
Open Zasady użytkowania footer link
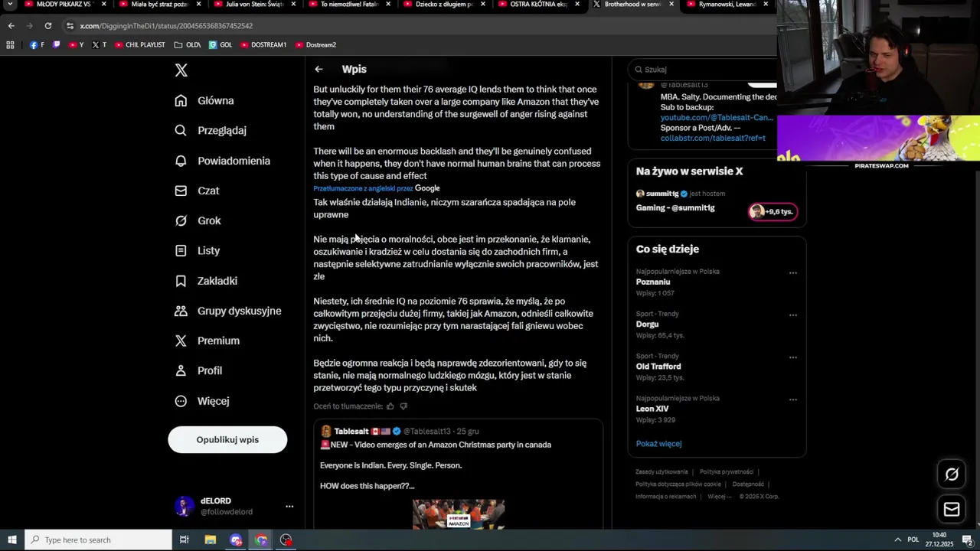pos(661,472)
